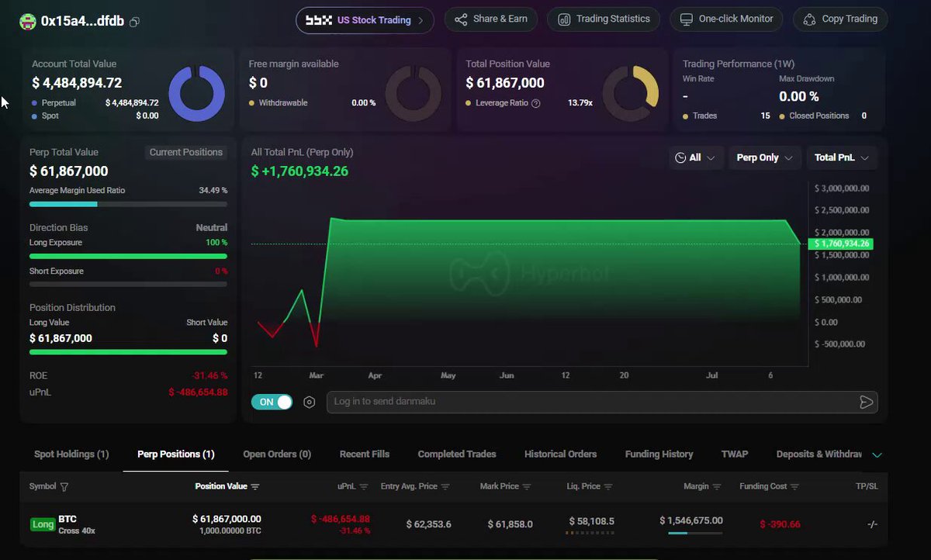The image size is (931, 560).
Task: Filter the Symbol column
Action: [64, 487]
